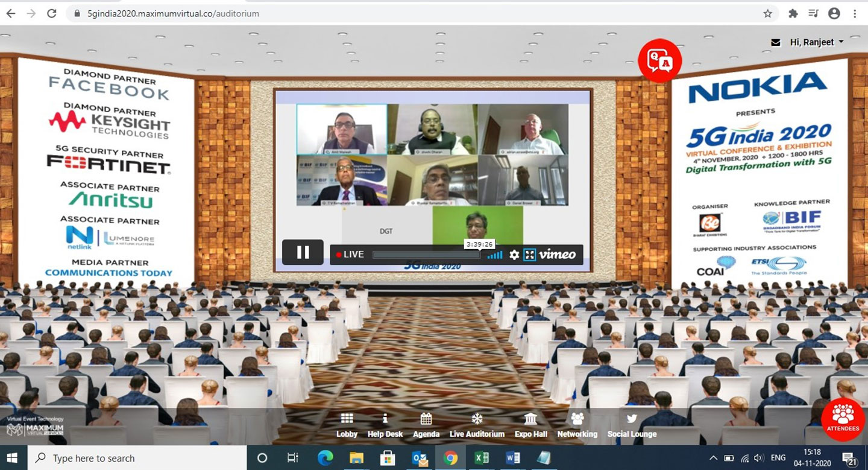Image resolution: width=868 pixels, height=470 pixels.
Task: Click the Netlink Lumenore partner logo
Action: (110, 237)
